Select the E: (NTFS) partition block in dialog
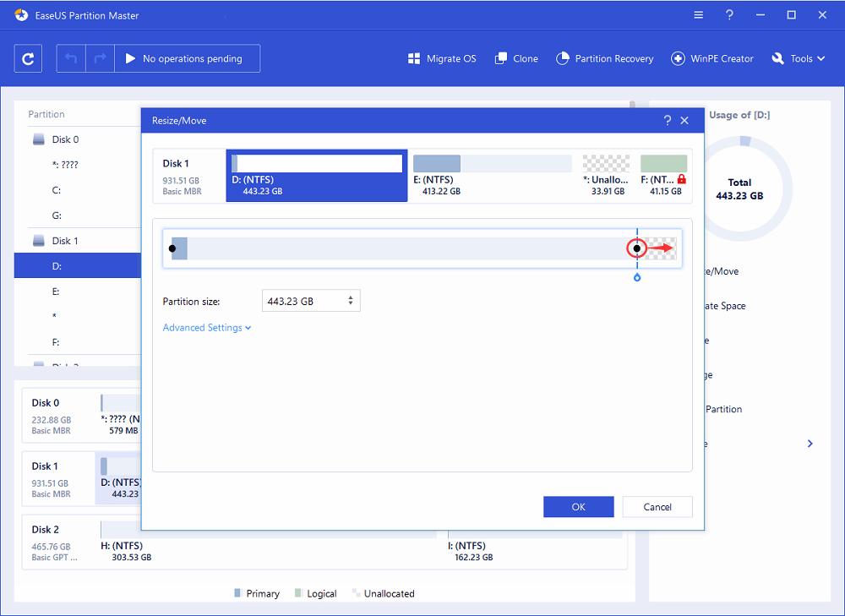 pyautogui.click(x=492, y=176)
